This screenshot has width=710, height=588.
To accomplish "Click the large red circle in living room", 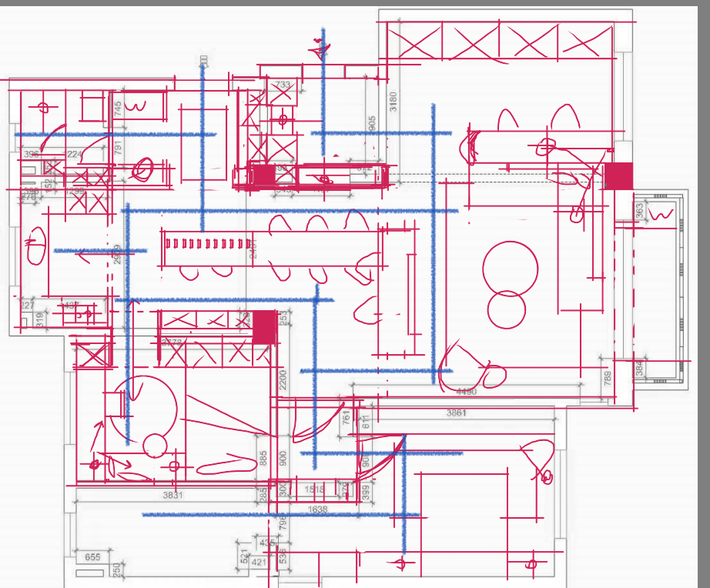I will 511,269.
